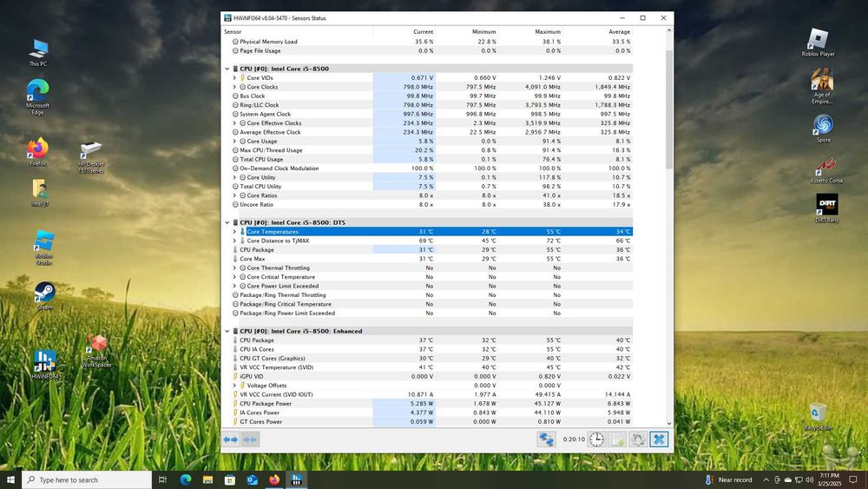868x489 pixels.
Task: Expand the Core Thermal Throttling row
Action: [234, 268]
